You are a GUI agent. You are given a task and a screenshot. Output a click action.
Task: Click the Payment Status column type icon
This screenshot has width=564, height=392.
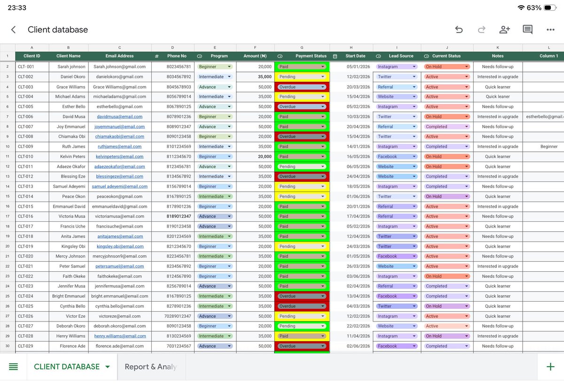[280, 56]
